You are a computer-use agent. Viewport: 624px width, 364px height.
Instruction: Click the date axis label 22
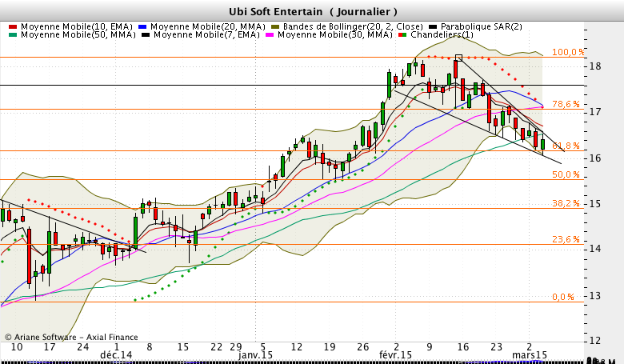tap(217, 347)
